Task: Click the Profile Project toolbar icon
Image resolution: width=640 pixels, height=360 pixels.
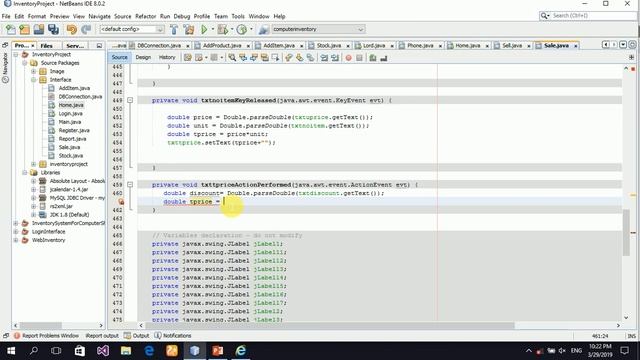Action: 242,29
